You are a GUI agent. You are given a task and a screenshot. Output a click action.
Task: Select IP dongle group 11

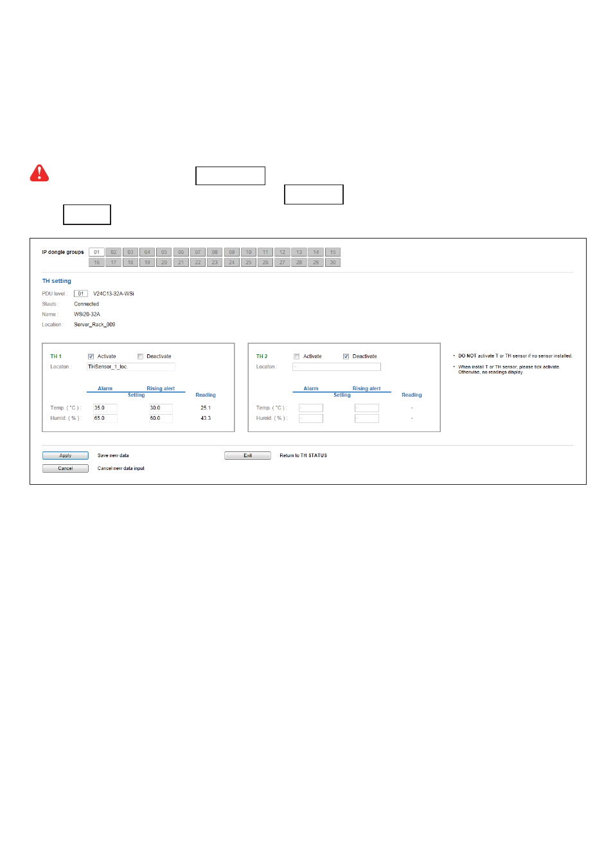[265, 252]
